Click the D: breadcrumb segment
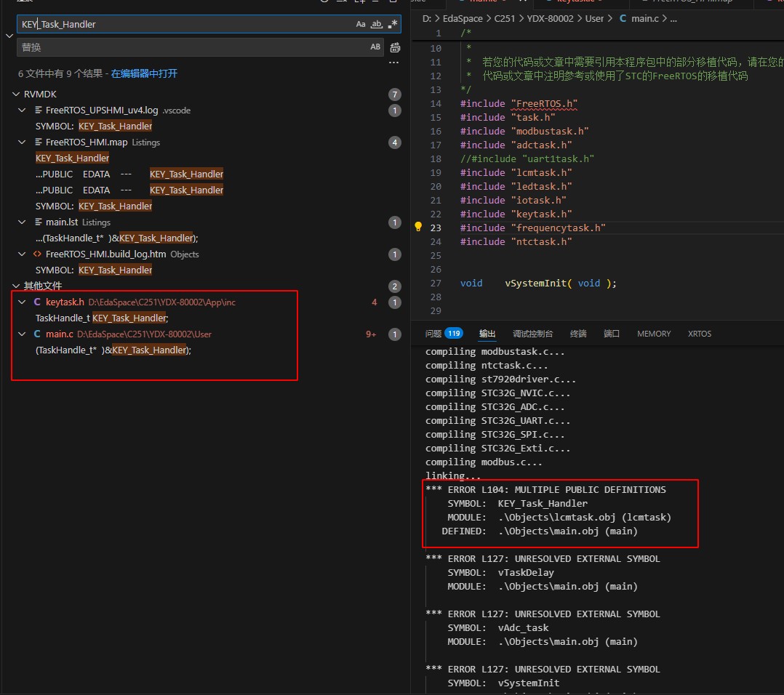Screen dimensions: 784x695 click(426, 18)
